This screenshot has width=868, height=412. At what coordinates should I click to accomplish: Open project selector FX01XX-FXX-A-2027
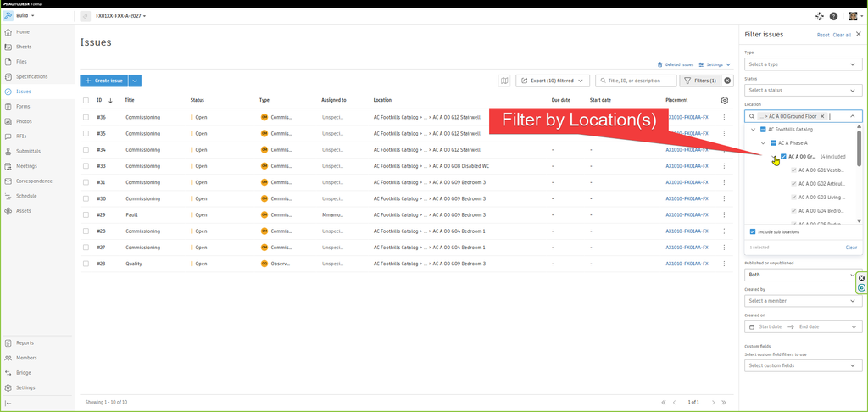pyautogui.click(x=120, y=17)
